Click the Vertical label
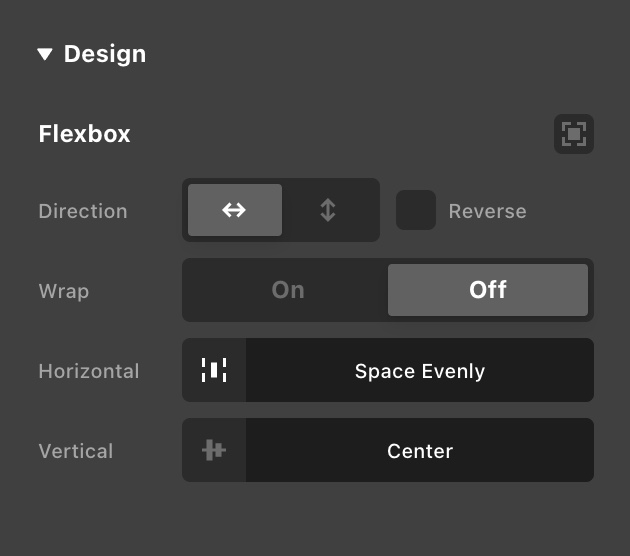Viewport: 630px width, 556px height. (76, 451)
